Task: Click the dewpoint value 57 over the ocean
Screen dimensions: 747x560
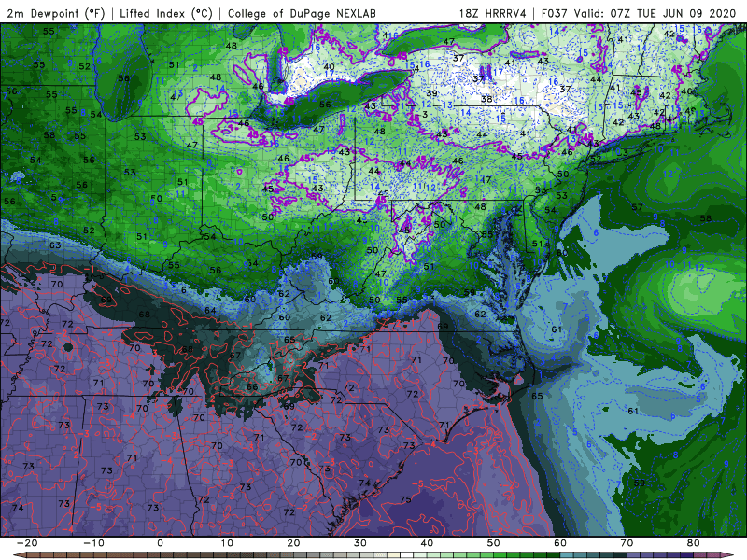Action: tap(637, 207)
